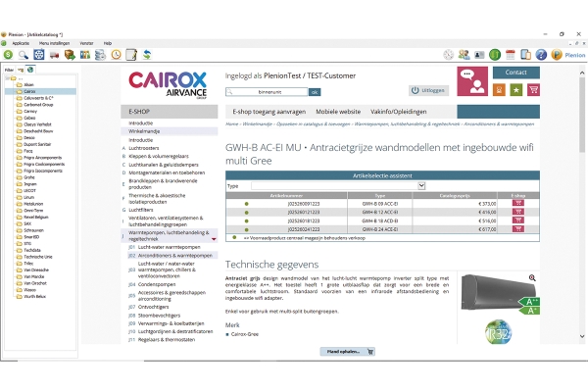Open Lucht-water warmtepompen subcategory
The width and height of the screenshot is (588, 392).
pos(170,247)
